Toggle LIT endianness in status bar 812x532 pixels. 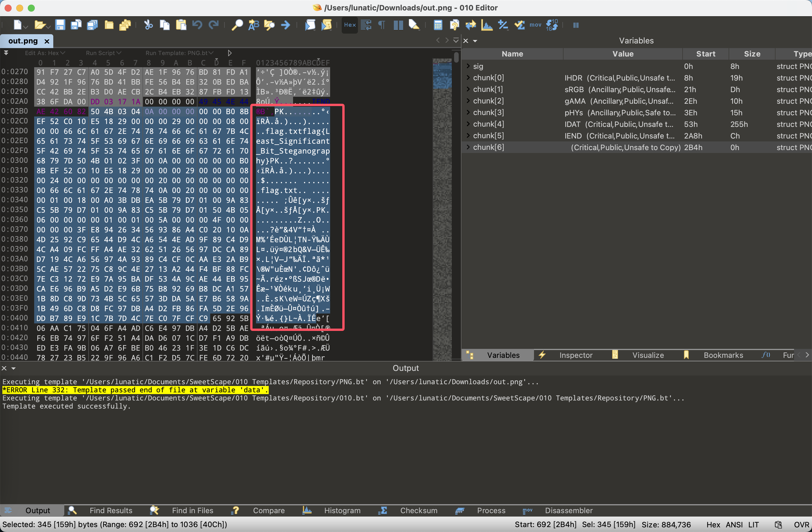pyautogui.click(x=753, y=524)
